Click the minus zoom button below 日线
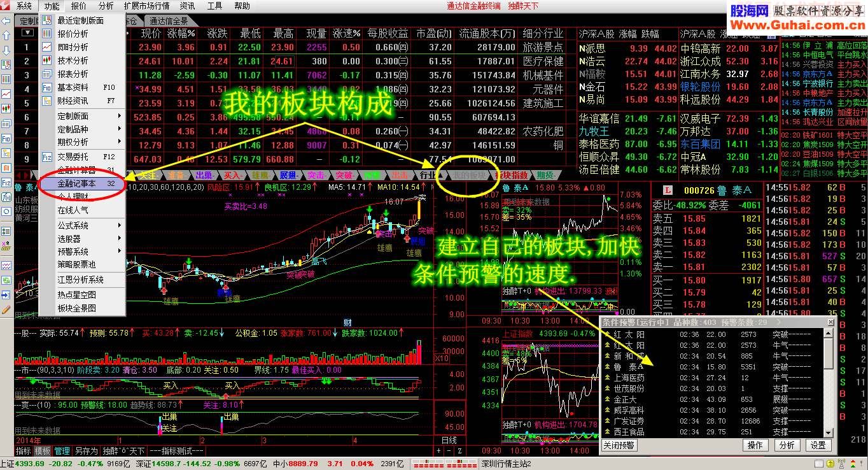The width and height of the screenshot is (868, 470). click(449, 451)
